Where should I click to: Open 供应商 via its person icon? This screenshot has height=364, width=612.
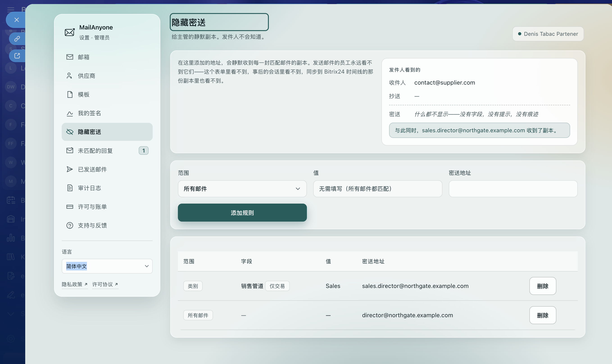coord(70,76)
